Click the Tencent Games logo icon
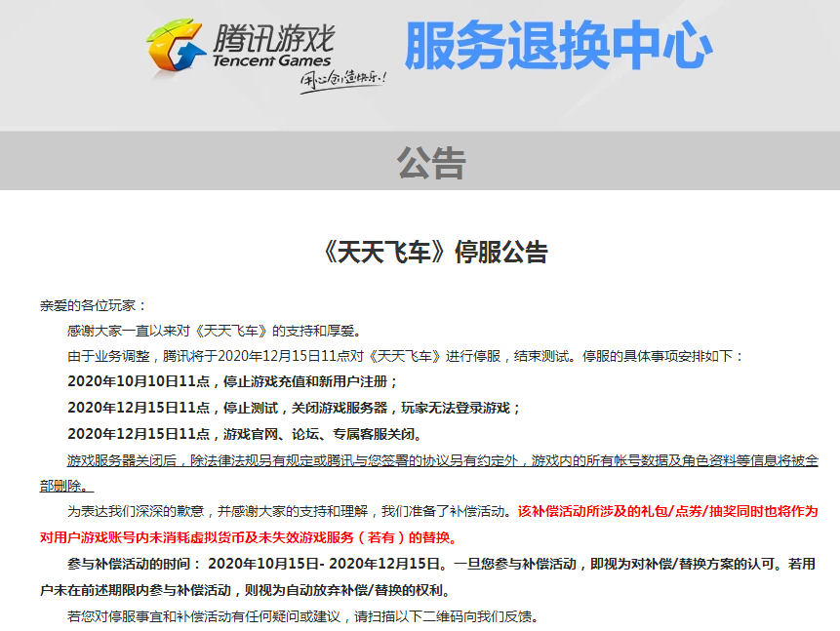The width and height of the screenshot is (840, 631). pos(176,46)
